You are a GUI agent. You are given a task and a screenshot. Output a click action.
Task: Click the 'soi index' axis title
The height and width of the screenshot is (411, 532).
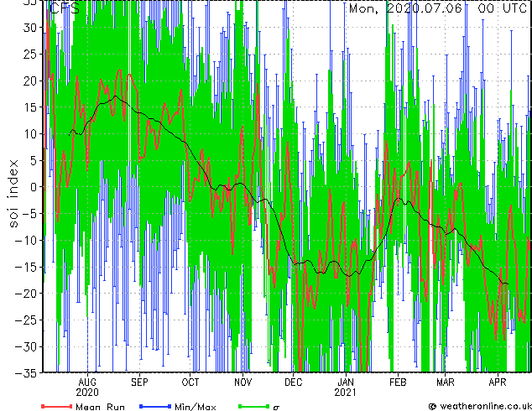[x=13, y=194]
